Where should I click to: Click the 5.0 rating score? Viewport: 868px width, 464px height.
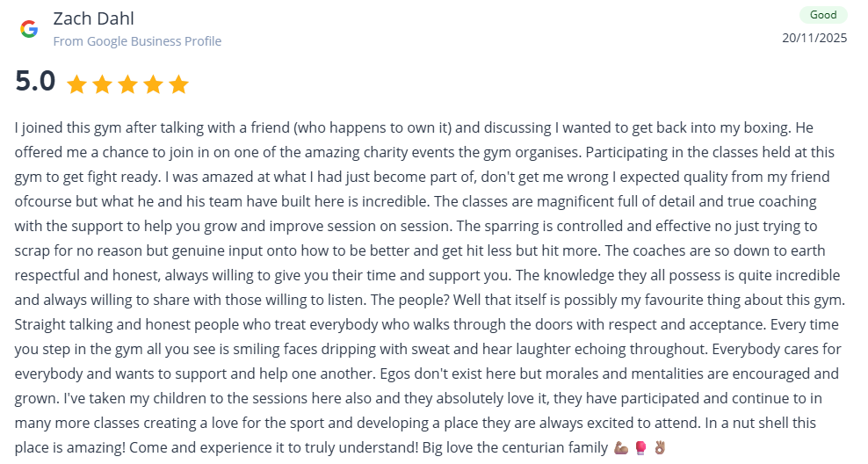[35, 82]
